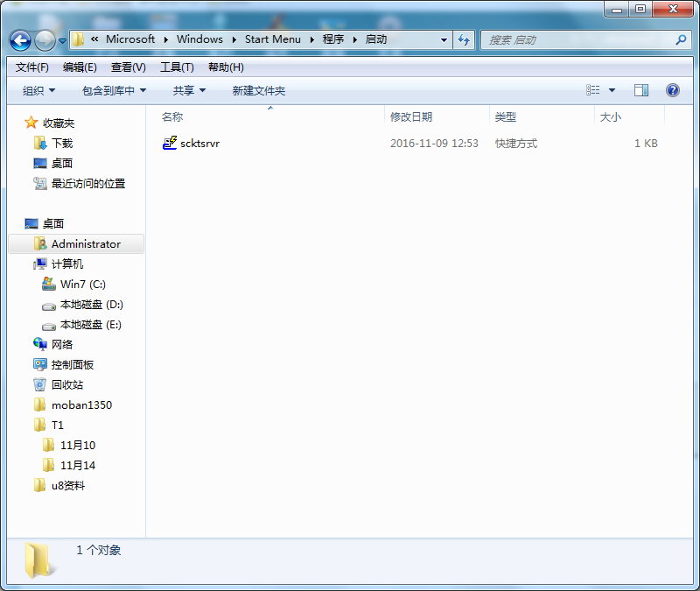Click the 共享 toolbar button
The height and width of the screenshot is (591, 700).
186,89
